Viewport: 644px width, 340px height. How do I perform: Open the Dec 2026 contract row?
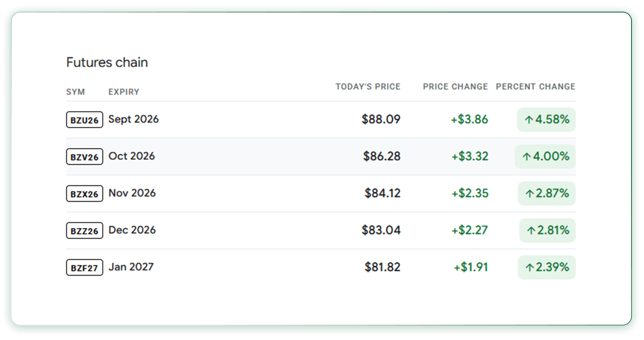pyautogui.click(x=321, y=230)
